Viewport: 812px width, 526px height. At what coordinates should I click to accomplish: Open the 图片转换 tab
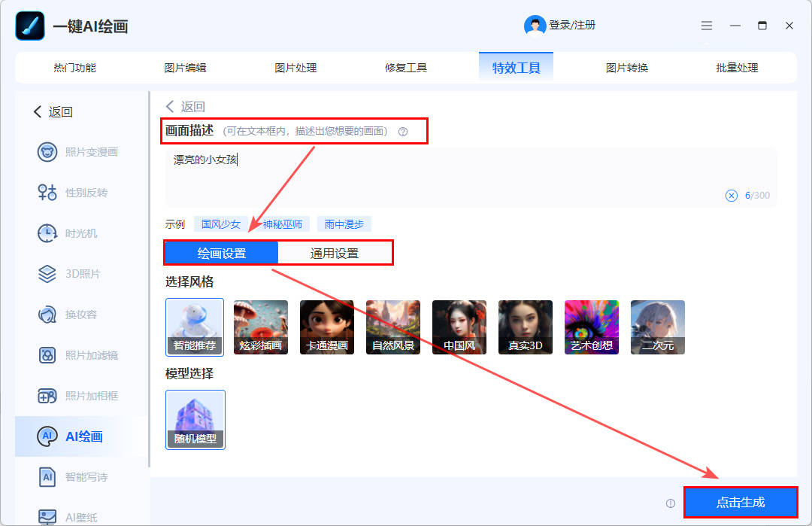pos(626,68)
